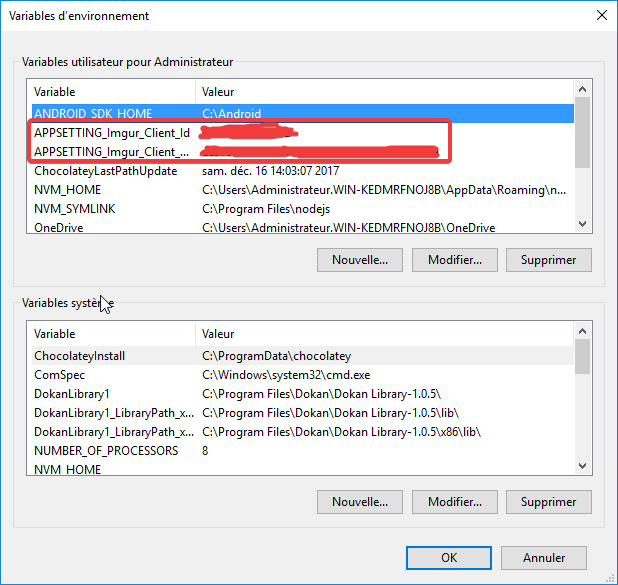Click the user variables scrollbar thumb
The image size is (618, 585).
583,133
